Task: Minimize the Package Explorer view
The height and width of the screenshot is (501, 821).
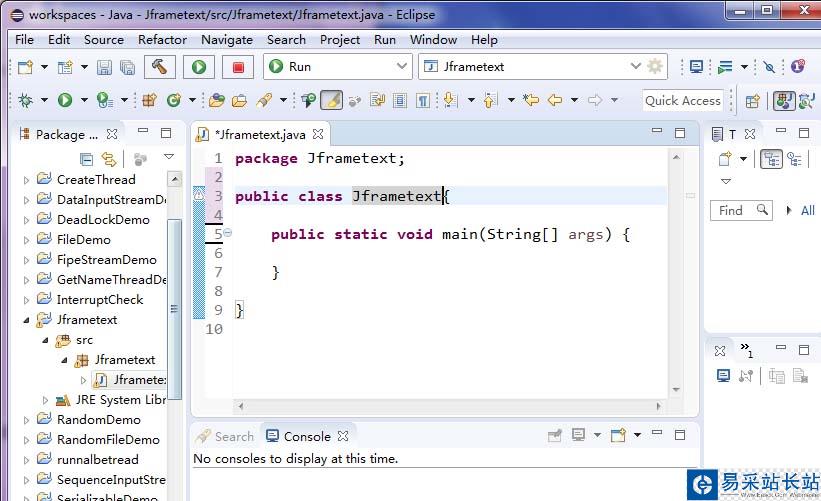Action: (x=142, y=130)
